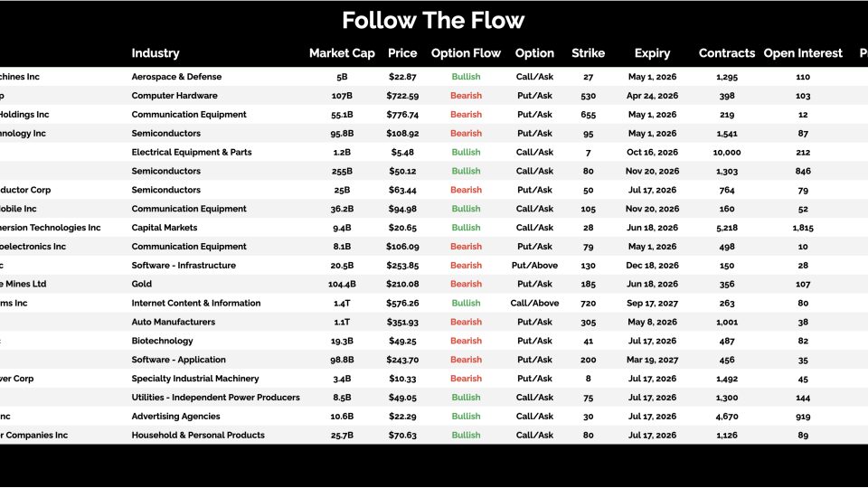Click the Bearish flow in Biotechnology row
The image size is (868, 488).
point(466,342)
